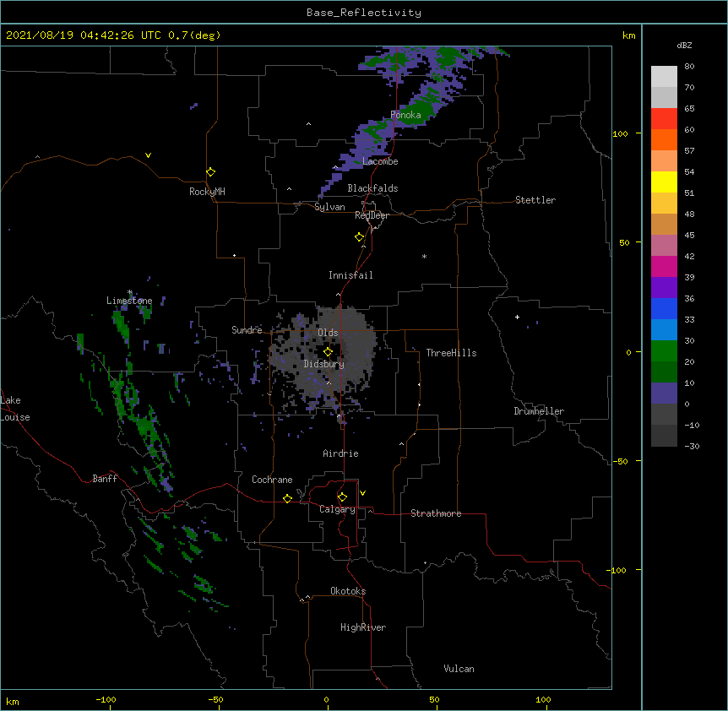728x711 pixels.
Task: Select the yellow diamond marker below Cochrane
Action: click(x=287, y=498)
